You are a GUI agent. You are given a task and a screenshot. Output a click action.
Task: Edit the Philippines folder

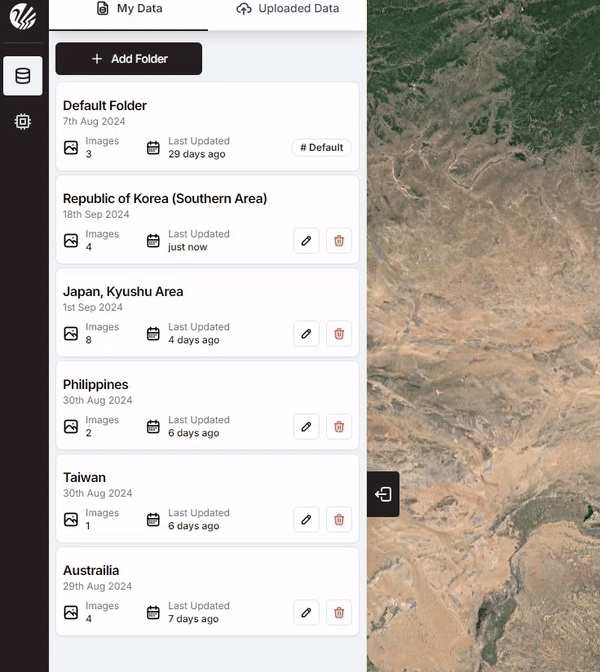coord(306,427)
